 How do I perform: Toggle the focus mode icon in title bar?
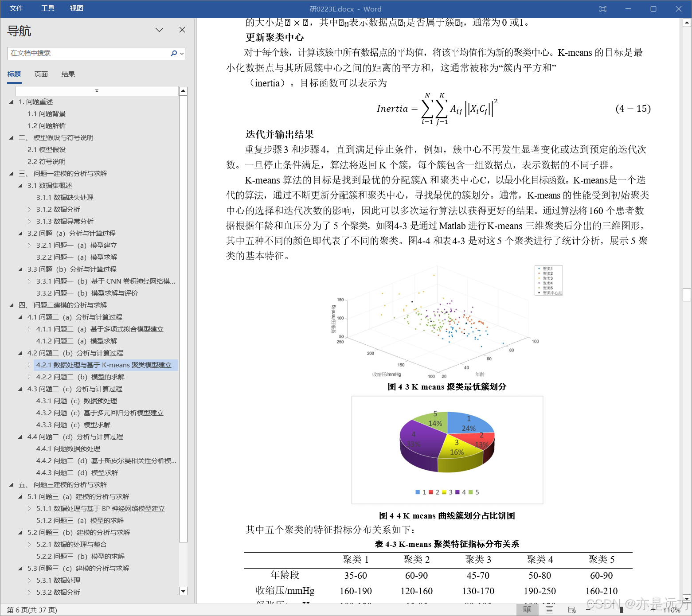click(603, 9)
